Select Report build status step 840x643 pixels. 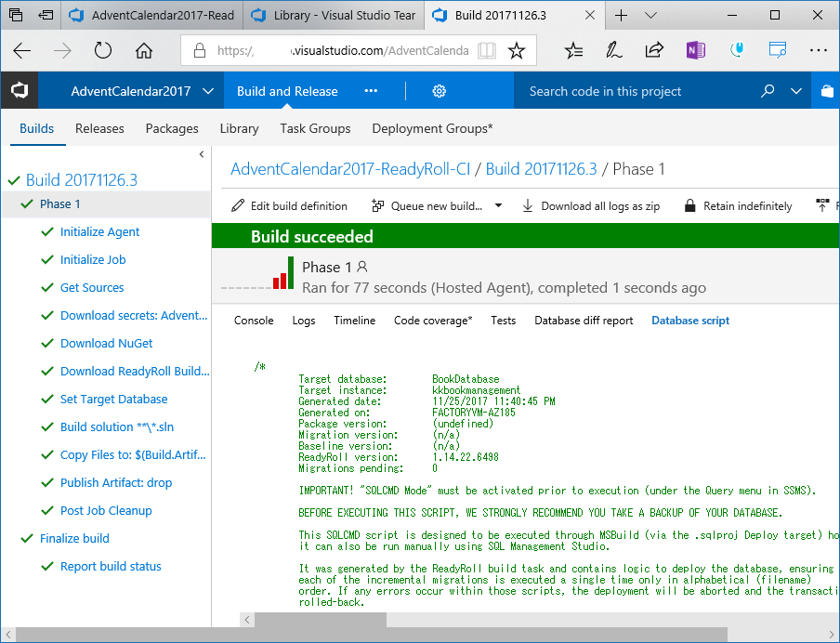tap(111, 566)
